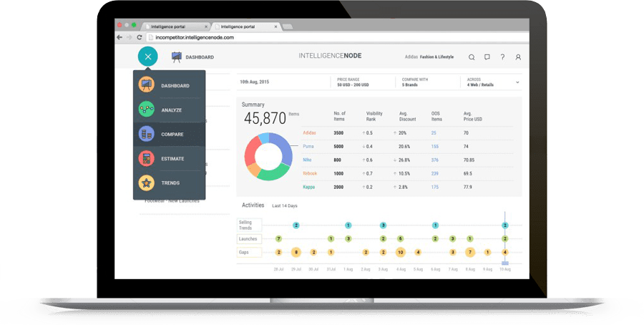Open Nike's 376 OOS items link
The height and width of the screenshot is (325, 644).
pyautogui.click(x=434, y=160)
